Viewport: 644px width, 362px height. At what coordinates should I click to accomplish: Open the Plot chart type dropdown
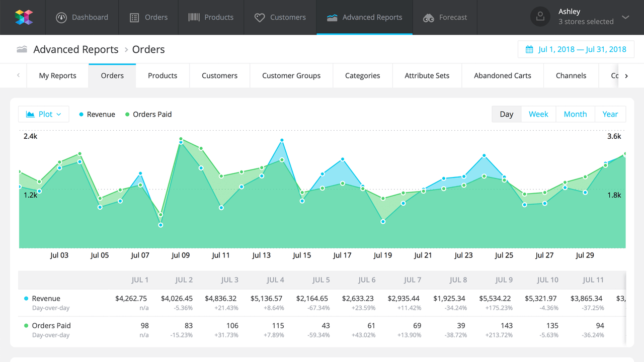point(43,114)
